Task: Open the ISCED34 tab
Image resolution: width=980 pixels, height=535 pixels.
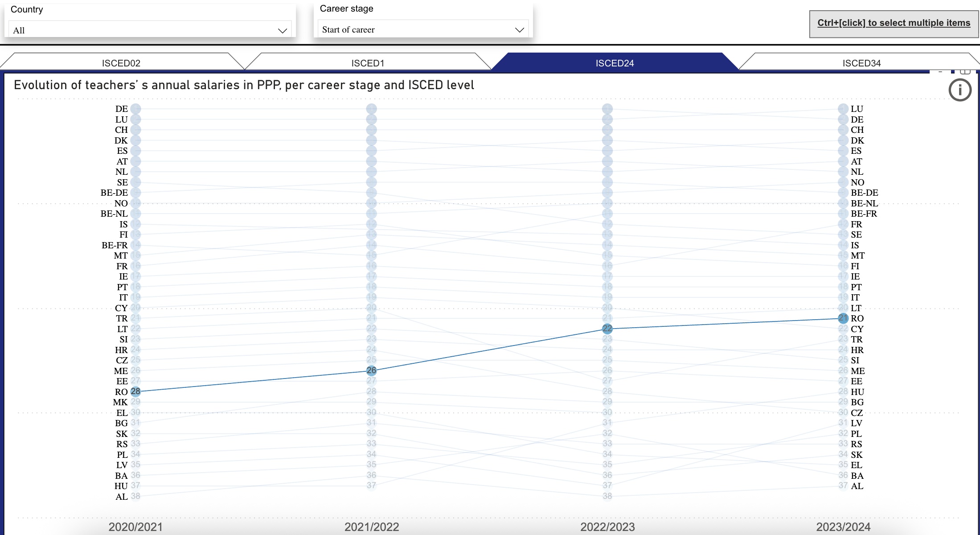Action: click(x=861, y=63)
